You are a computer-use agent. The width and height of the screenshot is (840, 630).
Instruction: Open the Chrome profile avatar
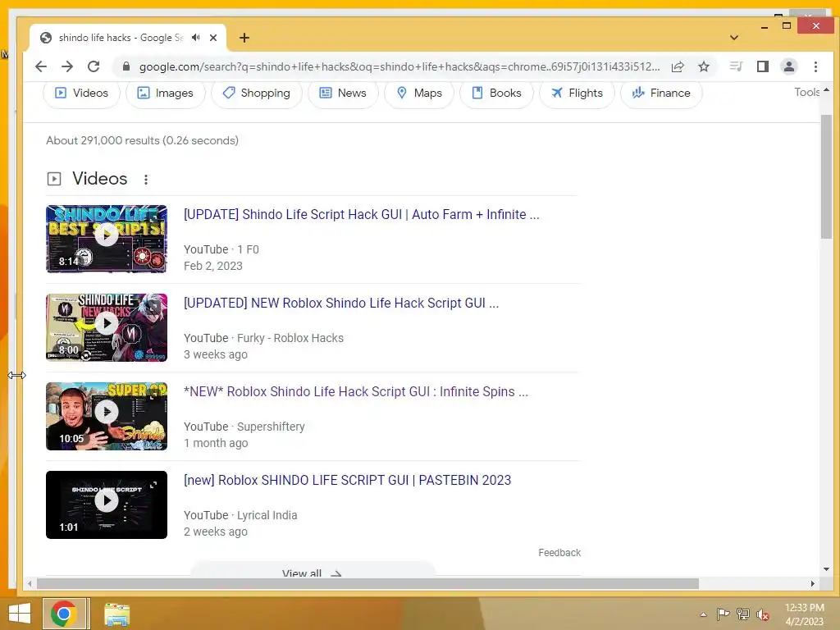(789, 66)
